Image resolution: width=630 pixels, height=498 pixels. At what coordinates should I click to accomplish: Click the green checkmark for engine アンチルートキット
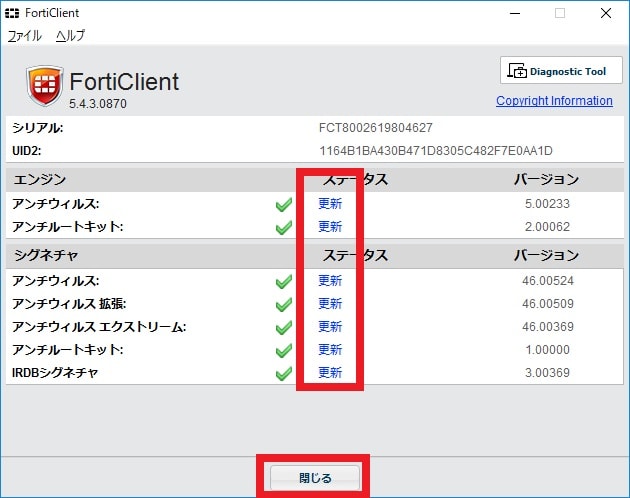coord(284,227)
